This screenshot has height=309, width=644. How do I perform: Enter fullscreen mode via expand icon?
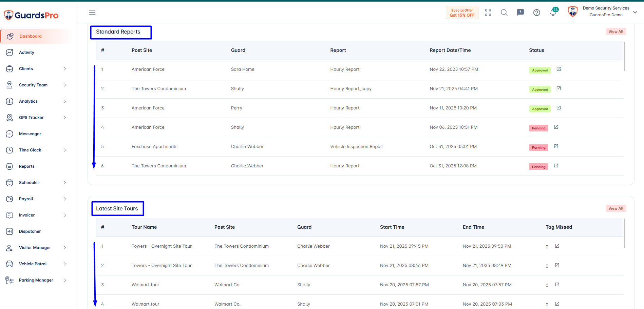tap(488, 13)
